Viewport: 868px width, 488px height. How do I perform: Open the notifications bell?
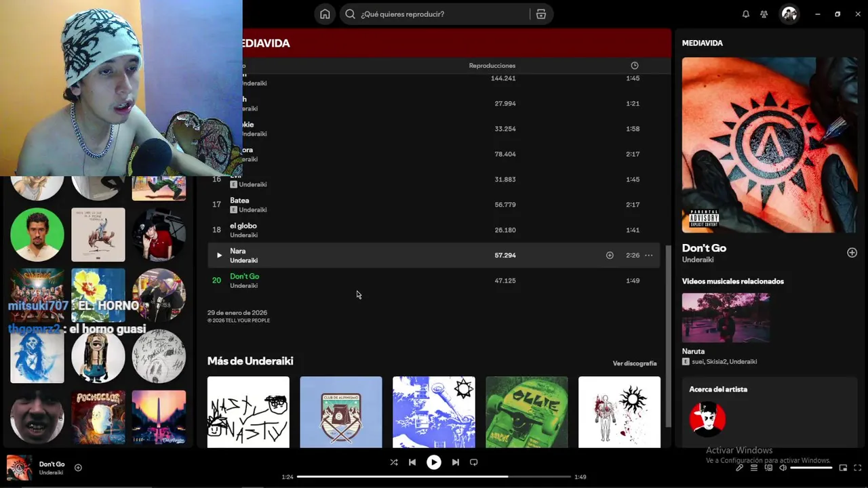[746, 14]
